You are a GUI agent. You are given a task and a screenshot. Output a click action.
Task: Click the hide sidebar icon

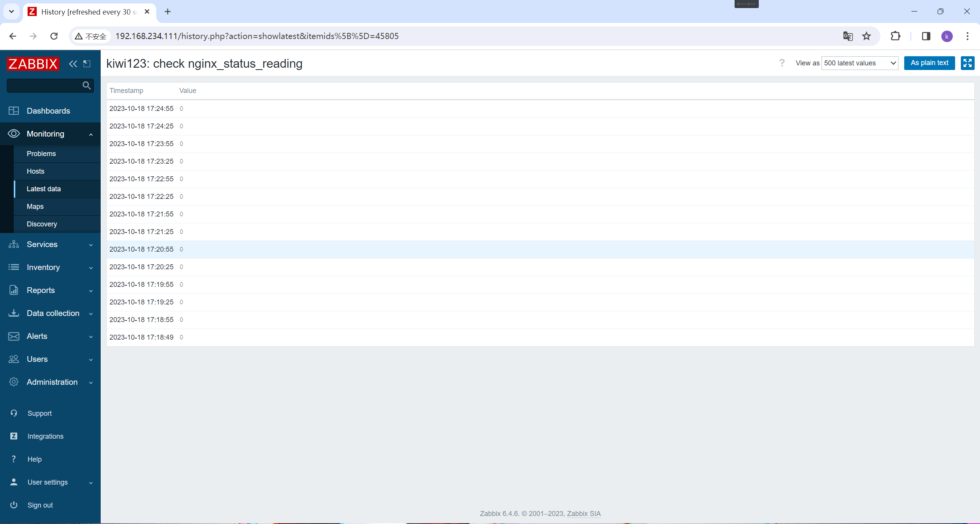tap(87, 64)
